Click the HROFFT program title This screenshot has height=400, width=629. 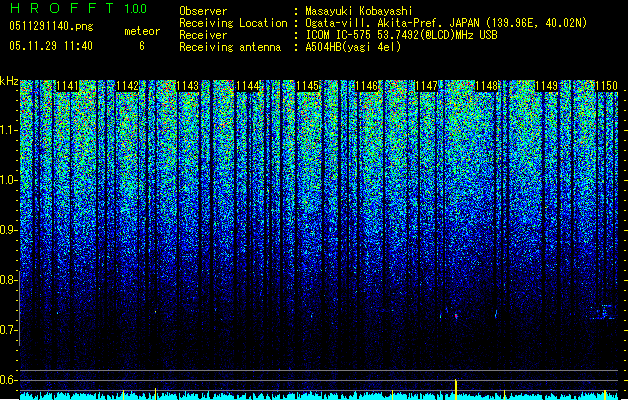coord(62,8)
